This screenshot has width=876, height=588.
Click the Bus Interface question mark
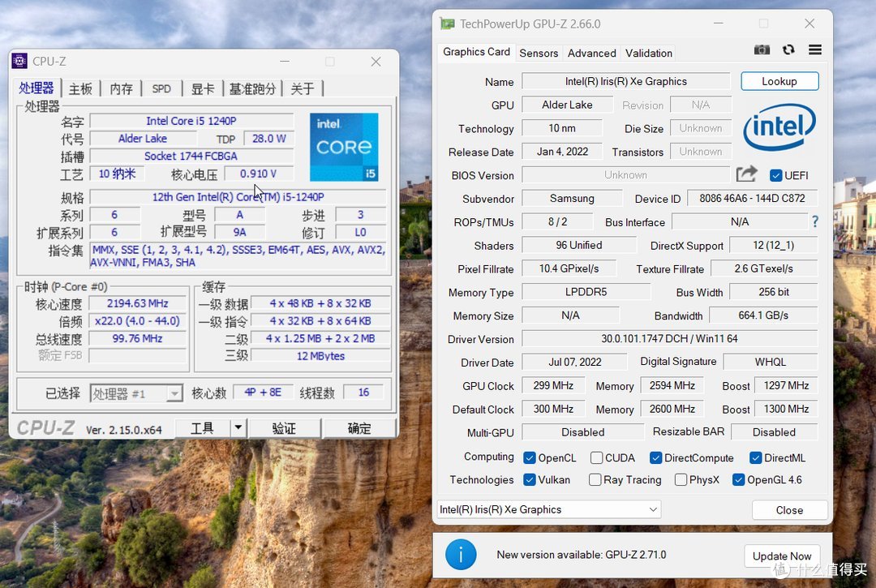click(815, 221)
